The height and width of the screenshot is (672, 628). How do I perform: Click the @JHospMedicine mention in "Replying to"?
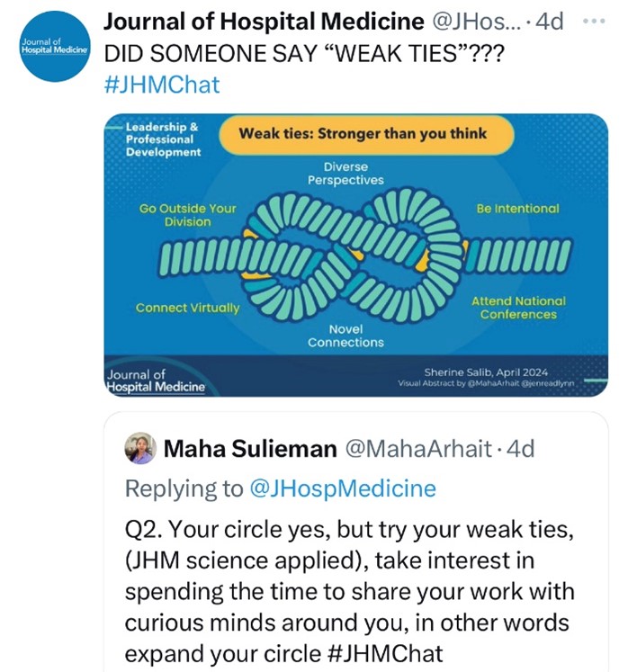(x=342, y=488)
